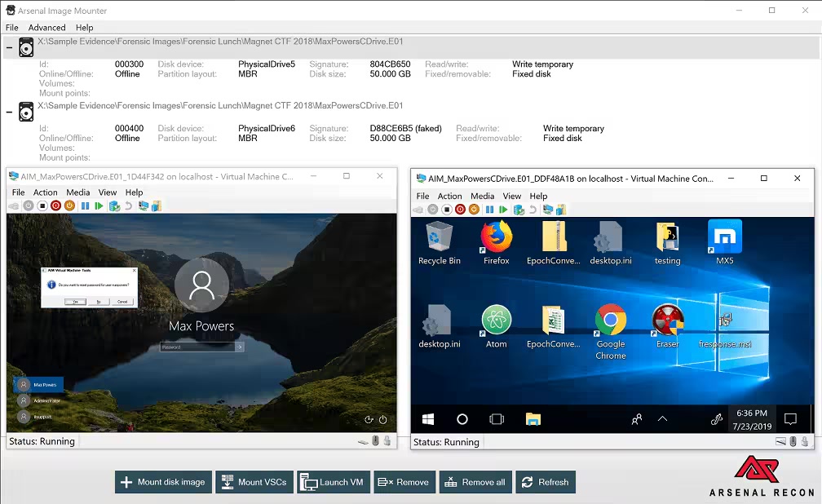Open File Explorer from VM taskbar
The image size is (822, 504).
click(x=533, y=419)
